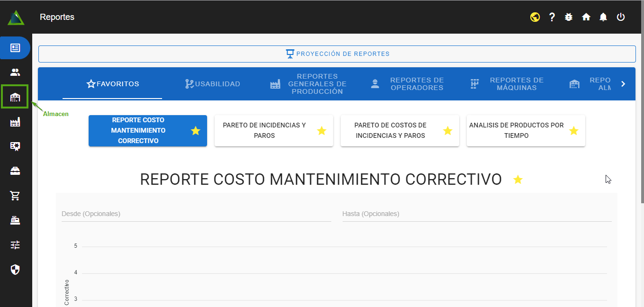644x307 pixels.
Task: Click the notification bell icon
Action: click(603, 17)
